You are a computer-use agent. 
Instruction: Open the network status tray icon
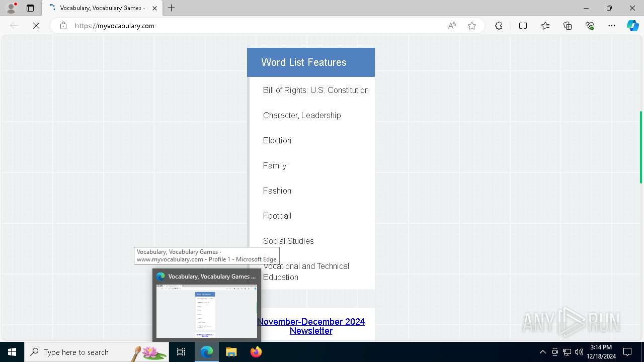[x=567, y=352]
